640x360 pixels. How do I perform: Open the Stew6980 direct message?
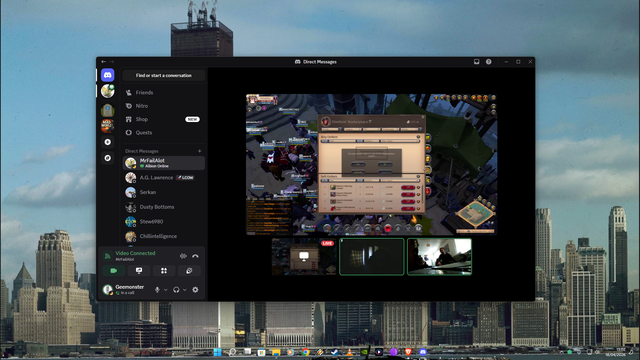[164, 222]
